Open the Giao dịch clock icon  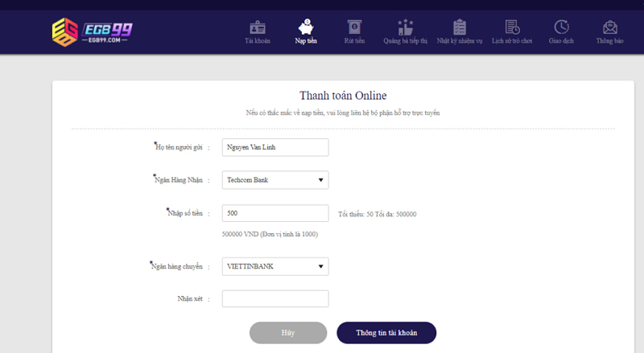(561, 27)
